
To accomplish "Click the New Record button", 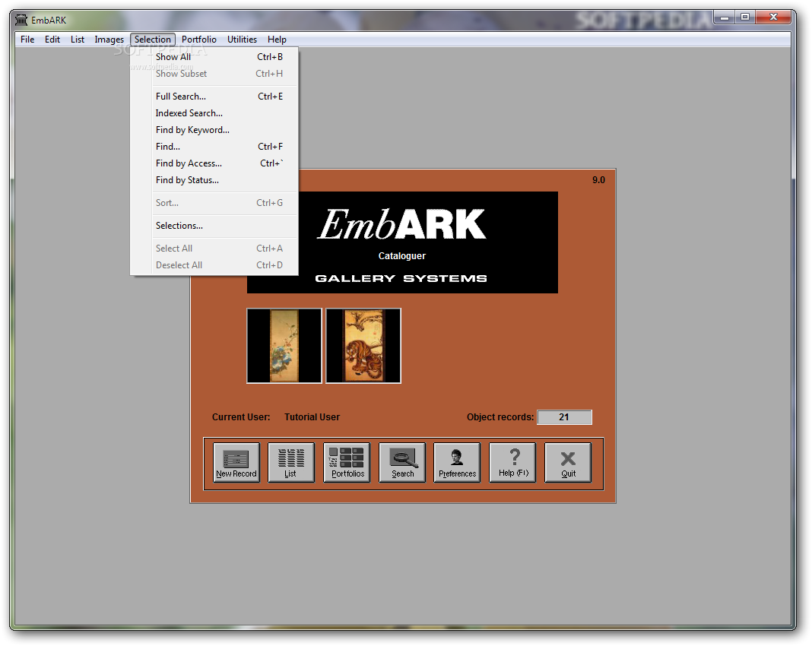I will pos(236,462).
